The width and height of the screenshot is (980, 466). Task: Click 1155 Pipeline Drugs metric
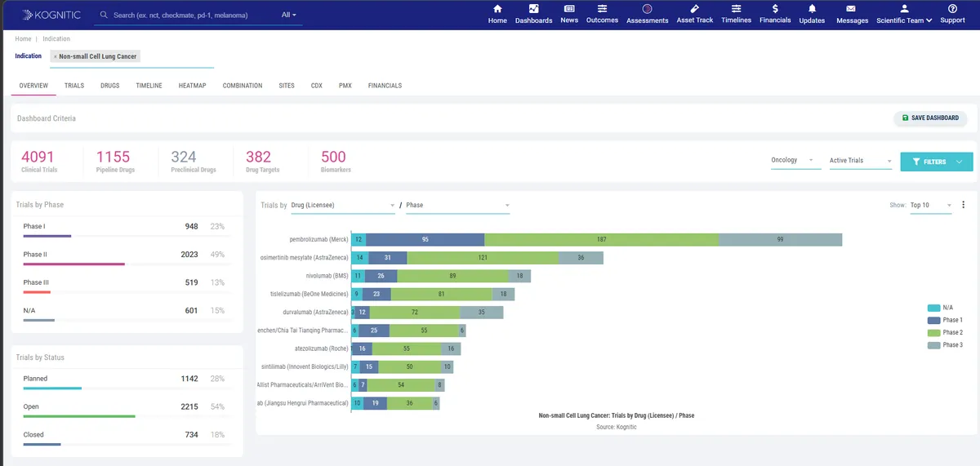click(115, 161)
